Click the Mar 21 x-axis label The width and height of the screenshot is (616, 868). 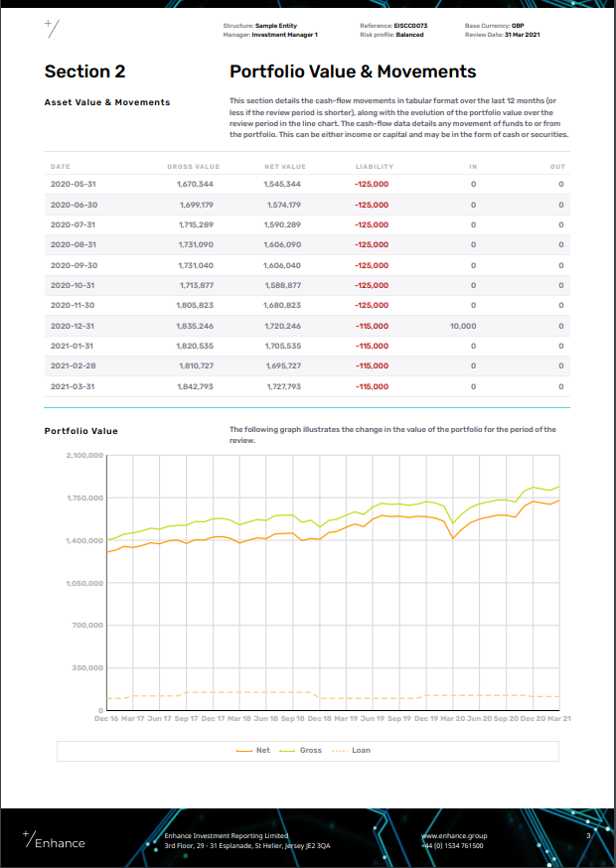[x=559, y=718]
